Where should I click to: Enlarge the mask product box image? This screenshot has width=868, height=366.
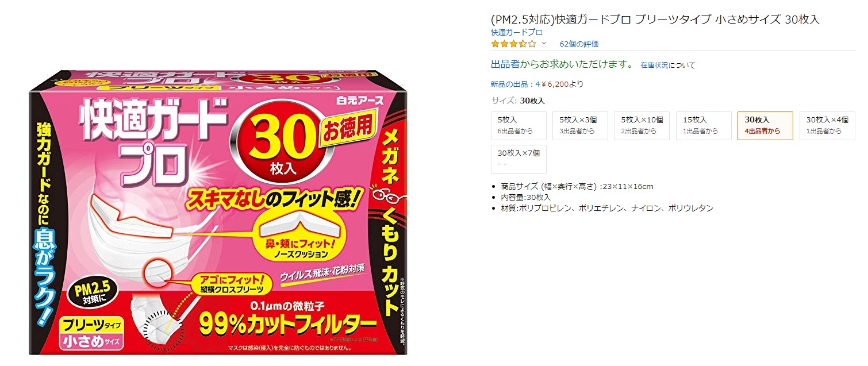click(220, 212)
